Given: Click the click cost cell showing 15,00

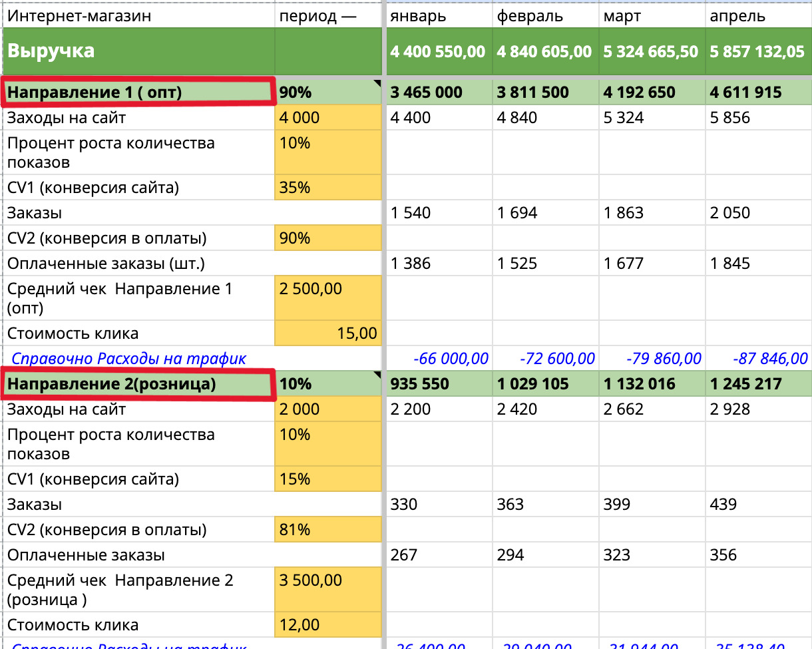Looking at the screenshot, I should click(x=327, y=333).
